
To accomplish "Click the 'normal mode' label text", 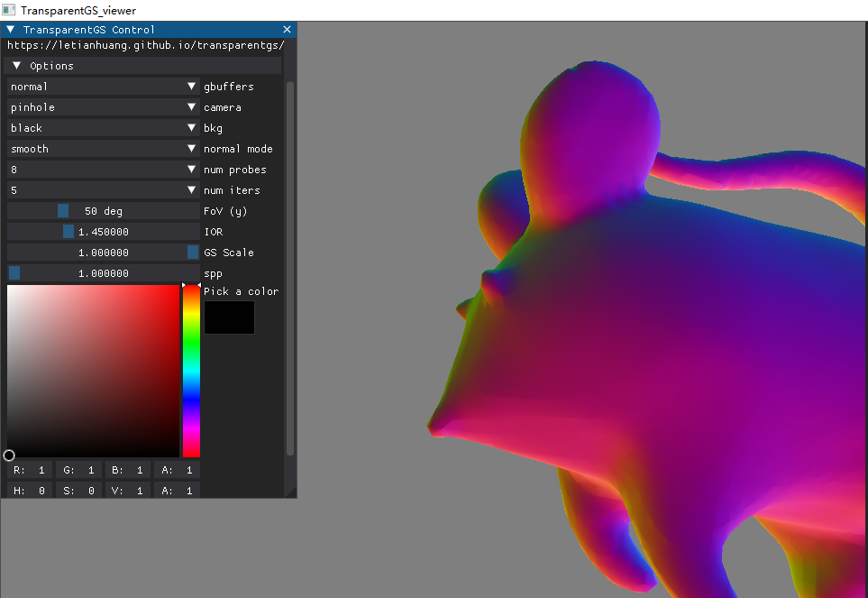I will [238, 149].
